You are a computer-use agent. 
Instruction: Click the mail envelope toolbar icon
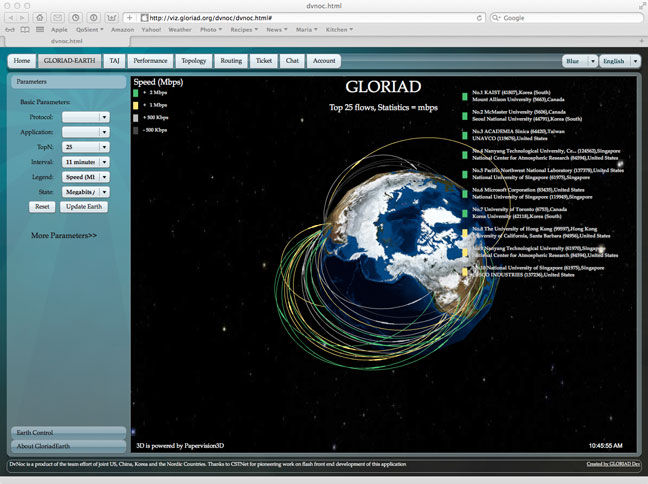(x=57, y=18)
